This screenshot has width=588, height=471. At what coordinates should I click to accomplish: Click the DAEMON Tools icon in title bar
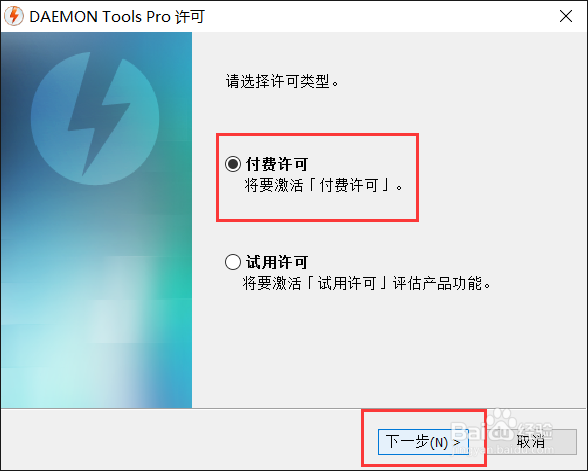tap(14, 16)
